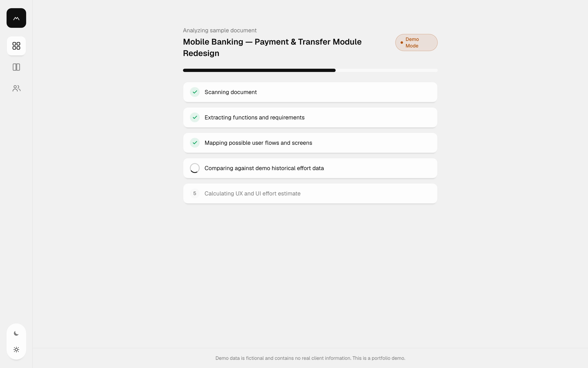Click the demo data disclaimer footer text
Screen dimensions: 588x368
point(310,358)
